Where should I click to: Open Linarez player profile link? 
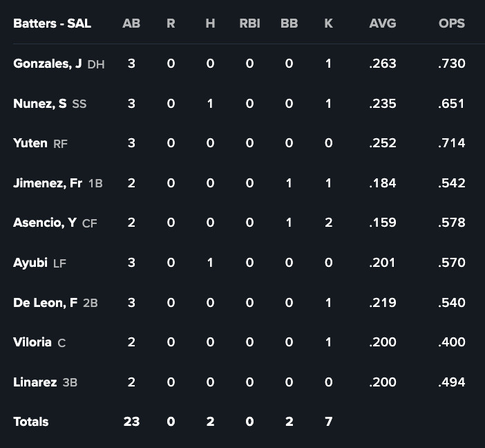click(x=35, y=382)
